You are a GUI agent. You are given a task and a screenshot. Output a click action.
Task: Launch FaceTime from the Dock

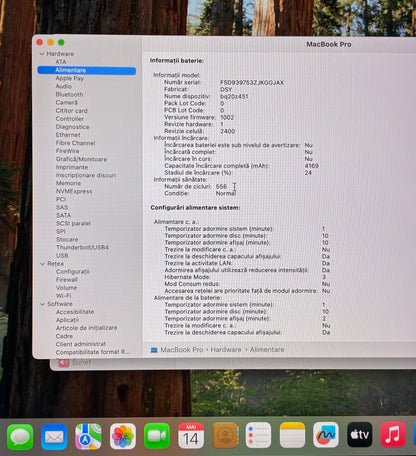tap(157, 436)
